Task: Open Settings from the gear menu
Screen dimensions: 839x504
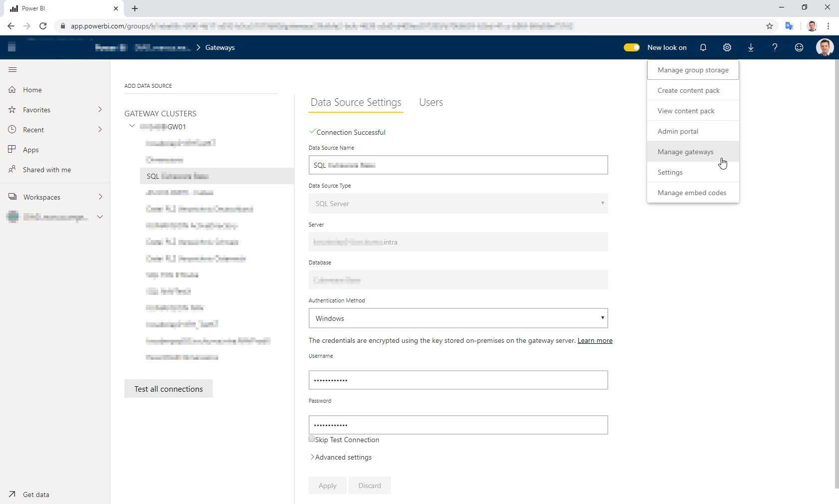Action: [x=693, y=172]
